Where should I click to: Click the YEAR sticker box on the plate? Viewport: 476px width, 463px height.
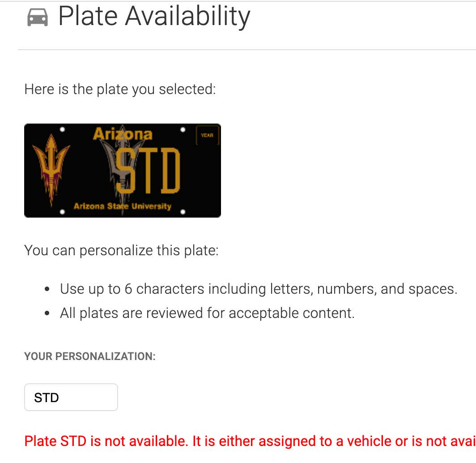point(207,135)
